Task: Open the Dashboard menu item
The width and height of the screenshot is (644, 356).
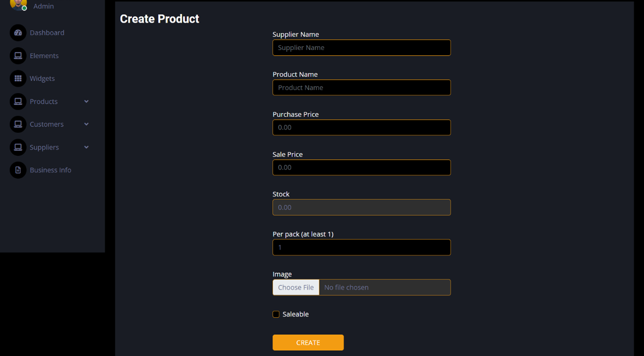Action: 47,33
